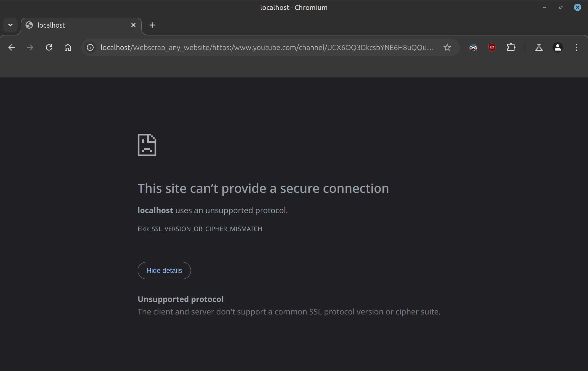The width and height of the screenshot is (588, 371).
Task: Open the Chrome Labs flask icon
Action: [539, 47]
